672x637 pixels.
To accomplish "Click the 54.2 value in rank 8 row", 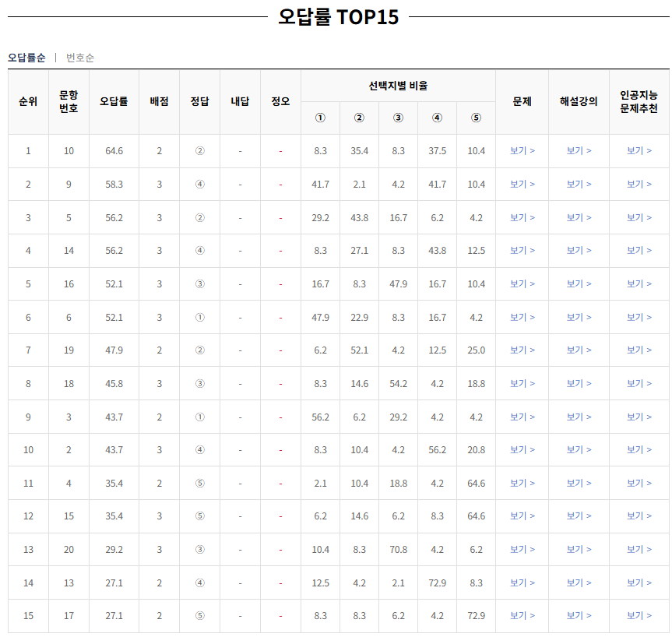I will (398, 384).
